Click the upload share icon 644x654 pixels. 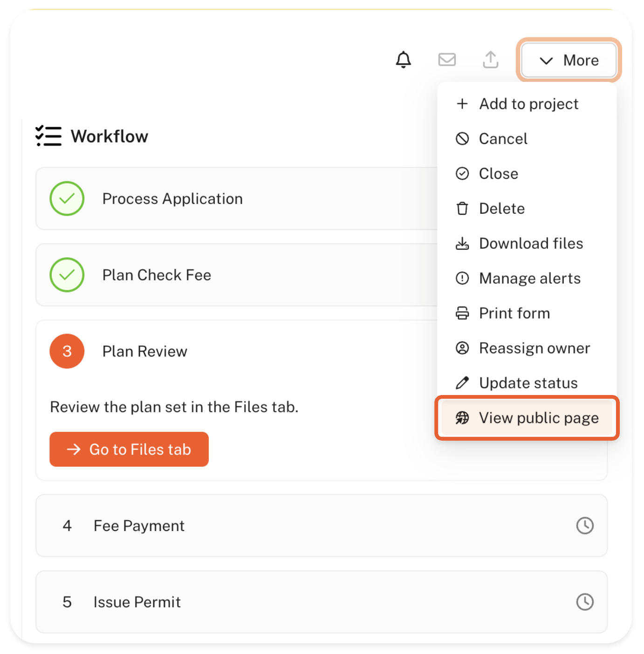click(490, 60)
